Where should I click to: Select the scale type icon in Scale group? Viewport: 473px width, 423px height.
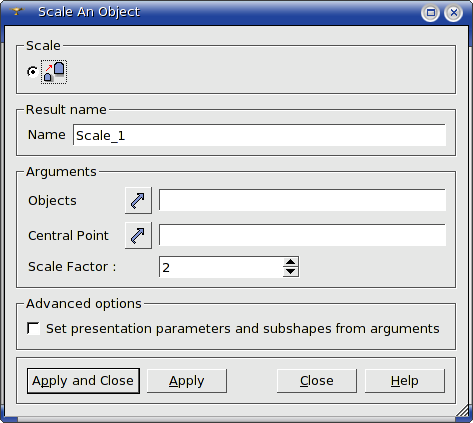tap(54, 72)
